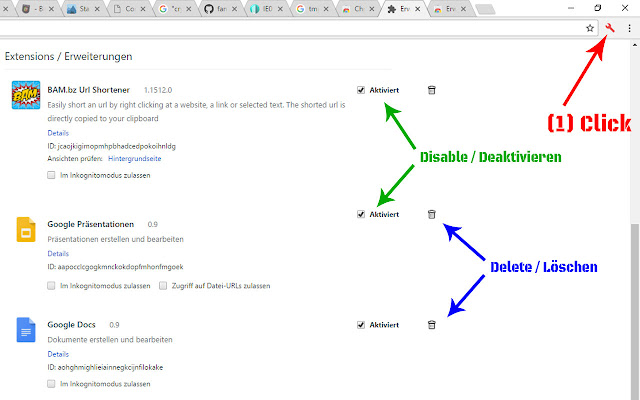Open a new tab with the new-tab button
The image size is (640, 400).
485,9
